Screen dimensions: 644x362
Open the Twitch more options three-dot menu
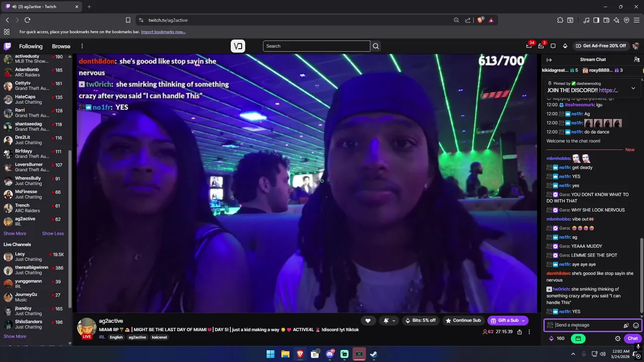point(82,46)
